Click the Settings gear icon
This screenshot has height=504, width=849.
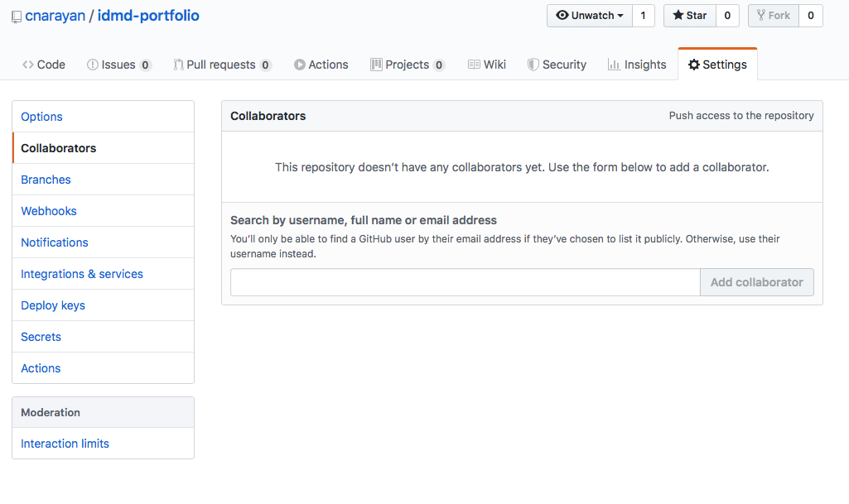pos(693,65)
